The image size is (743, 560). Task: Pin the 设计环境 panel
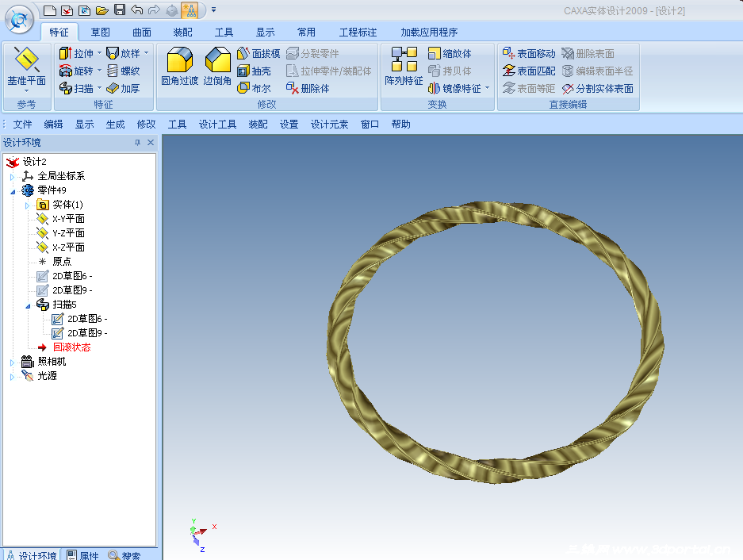click(x=137, y=142)
